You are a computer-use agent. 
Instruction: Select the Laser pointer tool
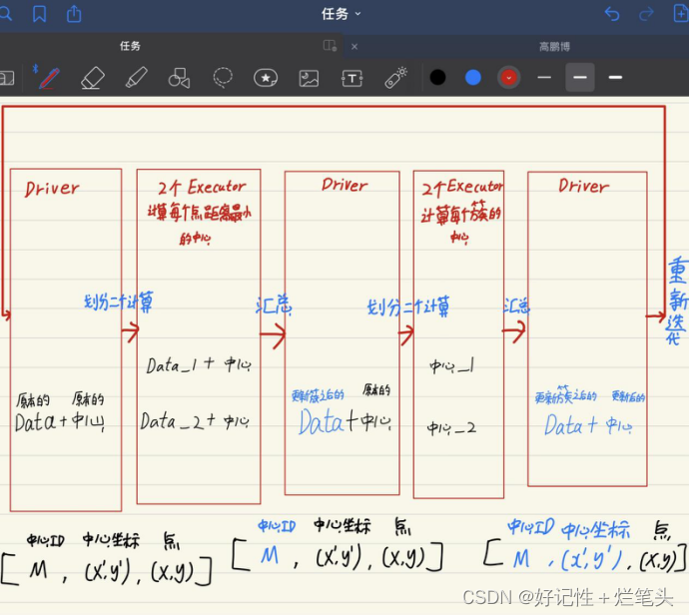coord(395,78)
